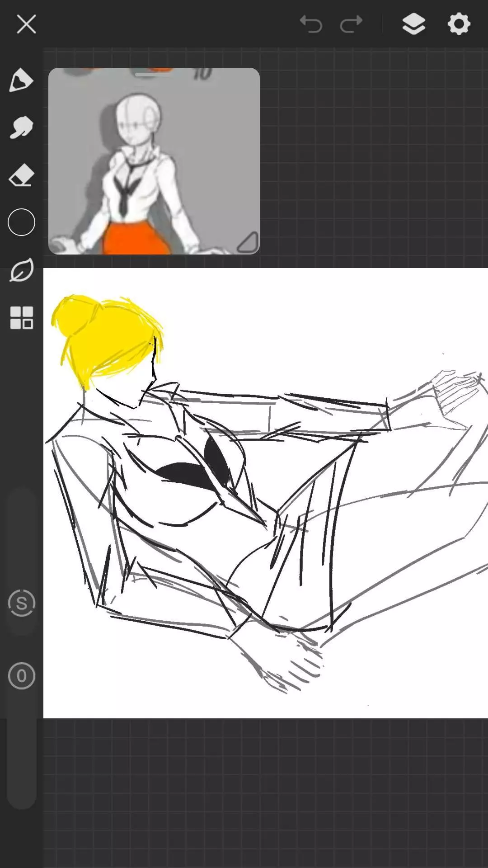Toggle the circled S button
Screen dimensions: 488x868
[x=21, y=603]
